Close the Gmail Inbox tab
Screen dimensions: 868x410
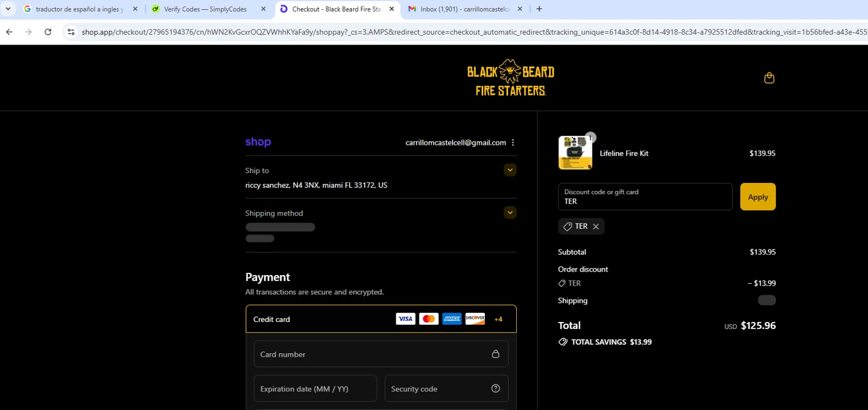[x=520, y=9]
